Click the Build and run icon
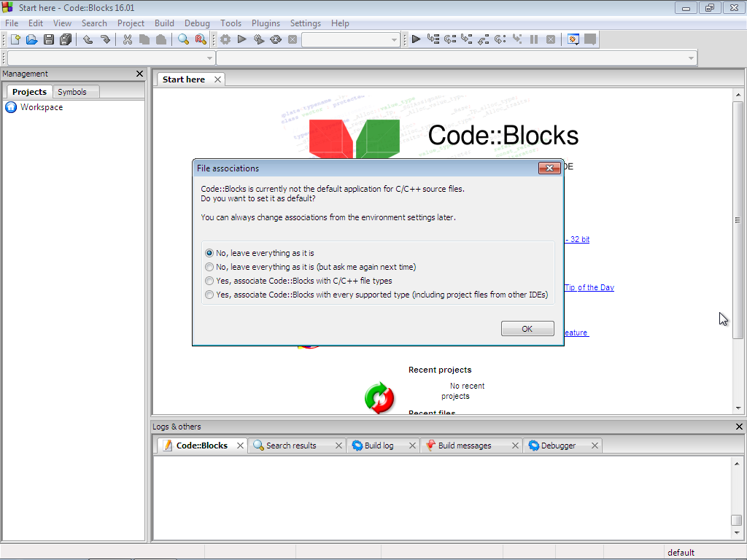The height and width of the screenshot is (560, 747). [x=259, y=39]
